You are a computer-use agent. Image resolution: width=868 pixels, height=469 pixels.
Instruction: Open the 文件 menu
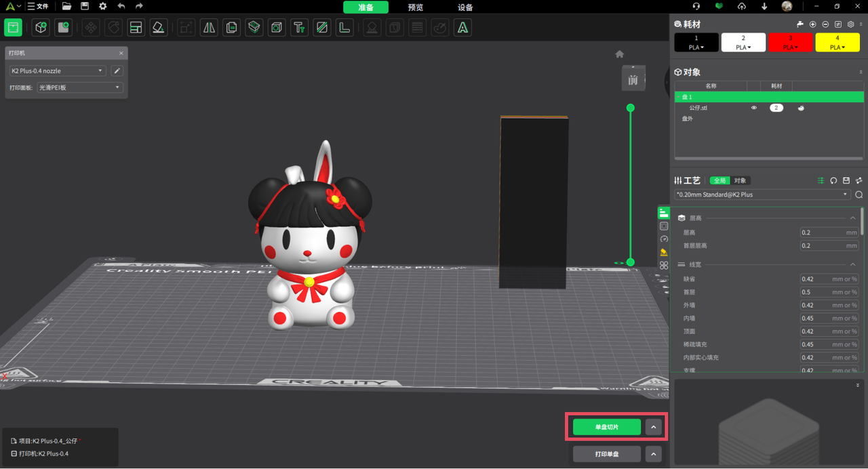[38, 6]
